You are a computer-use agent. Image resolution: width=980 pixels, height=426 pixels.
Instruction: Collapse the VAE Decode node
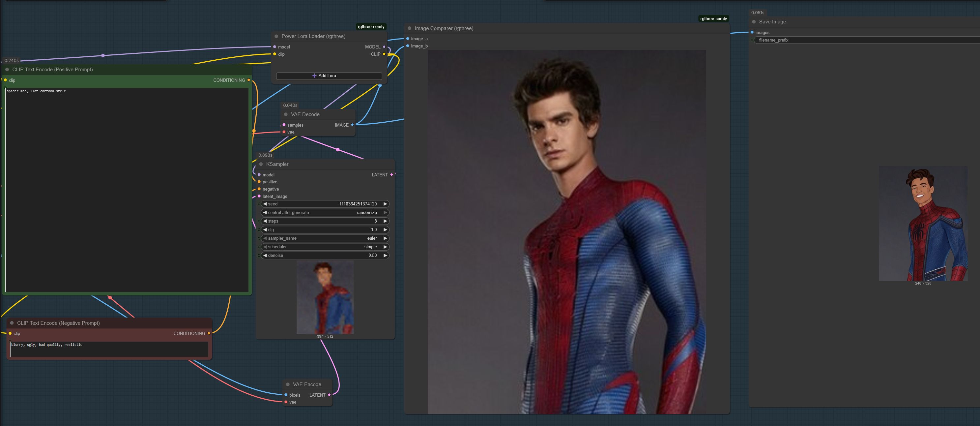pyautogui.click(x=286, y=115)
